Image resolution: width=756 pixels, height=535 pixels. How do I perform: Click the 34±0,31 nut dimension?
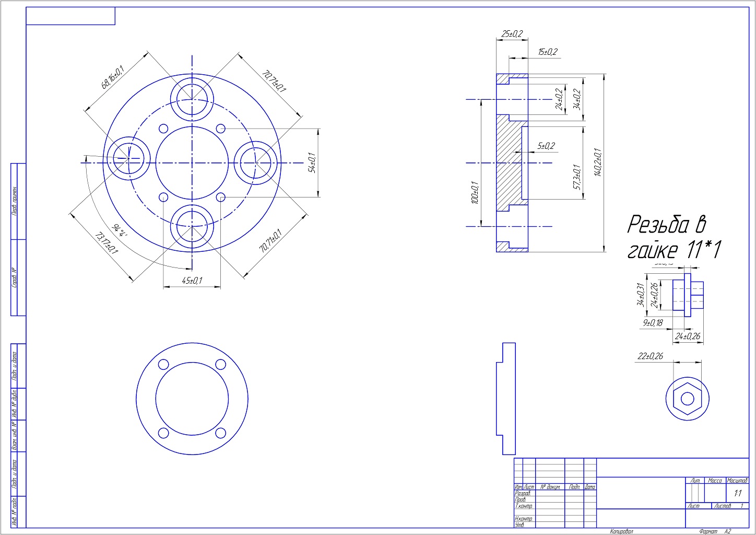tap(640, 295)
